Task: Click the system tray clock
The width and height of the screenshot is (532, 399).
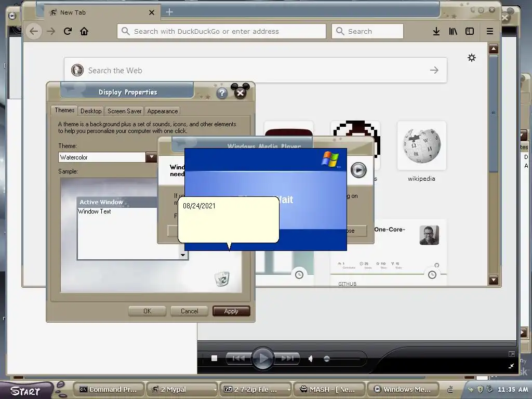Action: pyautogui.click(x=513, y=390)
